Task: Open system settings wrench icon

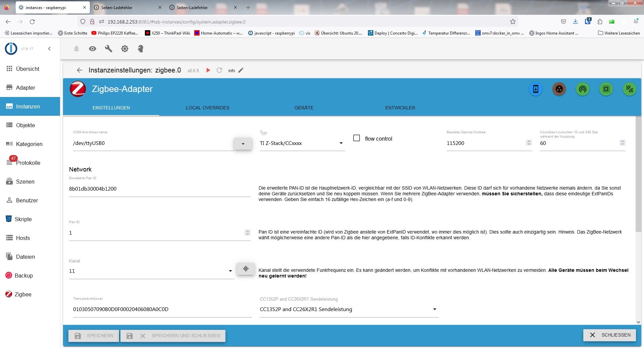Action: [x=108, y=49]
